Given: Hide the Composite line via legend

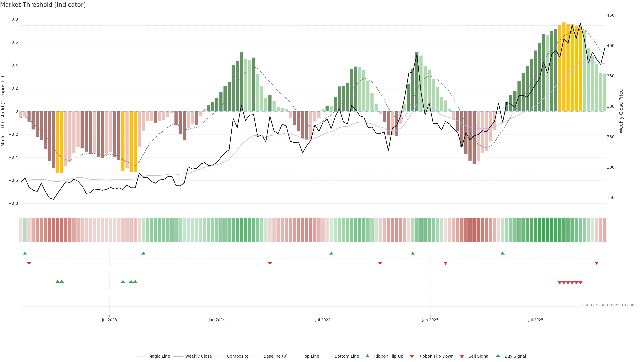Looking at the screenshot, I should tap(237, 356).
